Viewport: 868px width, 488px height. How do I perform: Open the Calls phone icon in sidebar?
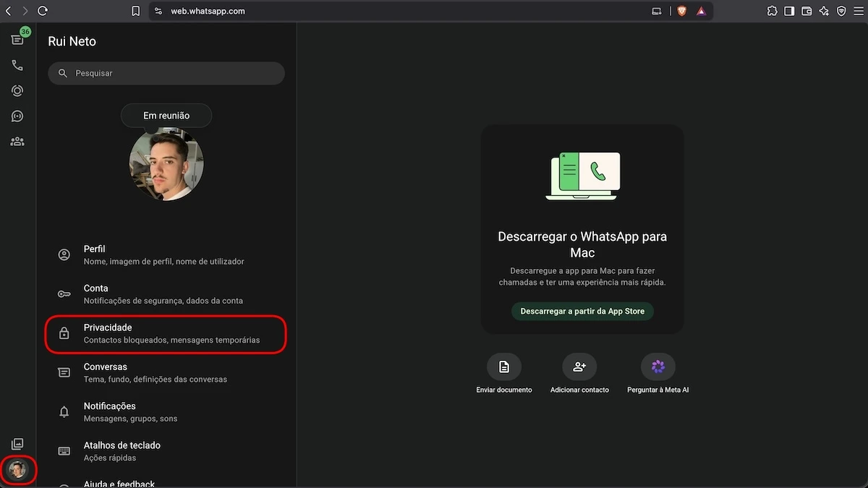click(x=17, y=65)
